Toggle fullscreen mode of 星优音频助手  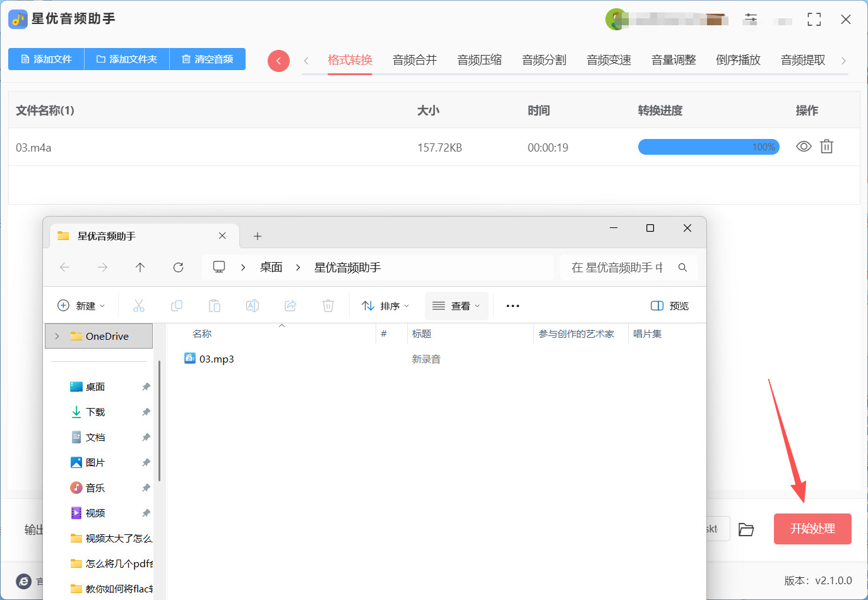(814, 20)
